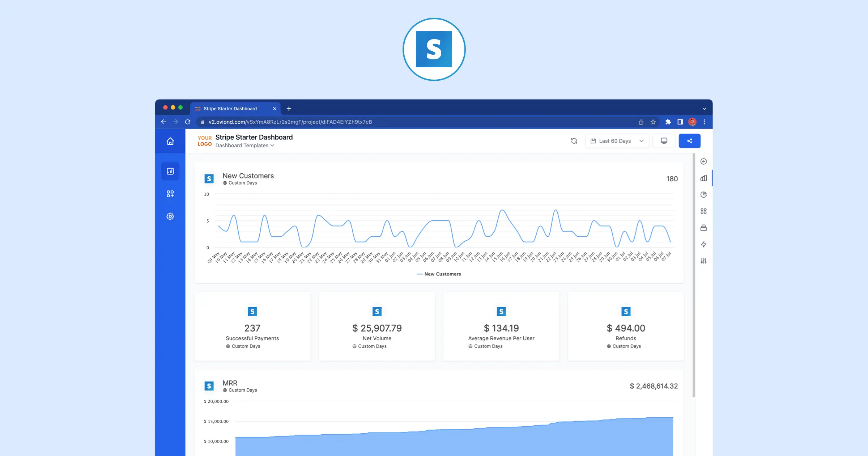
Task: Open the add widgets icon in the sidebar
Action: (x=170, y=194)
